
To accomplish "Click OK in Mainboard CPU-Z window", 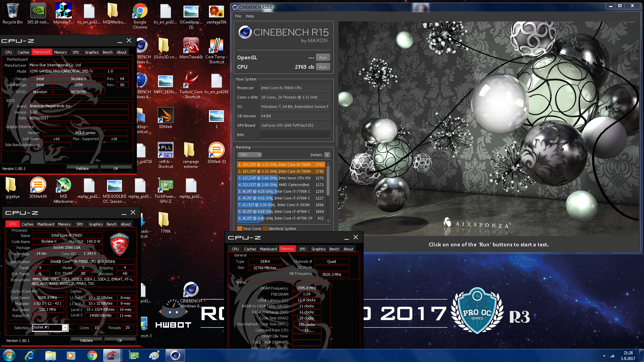I will [116, 169].
